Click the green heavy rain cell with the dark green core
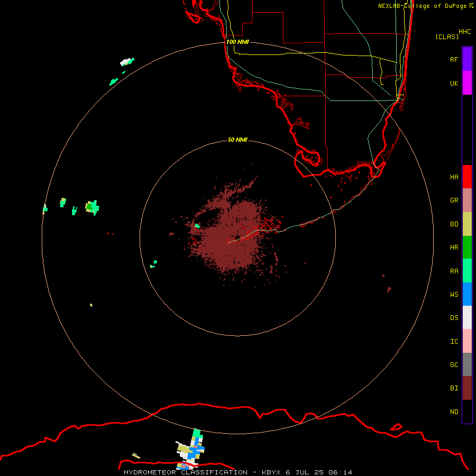 click(x=92, y=208)
